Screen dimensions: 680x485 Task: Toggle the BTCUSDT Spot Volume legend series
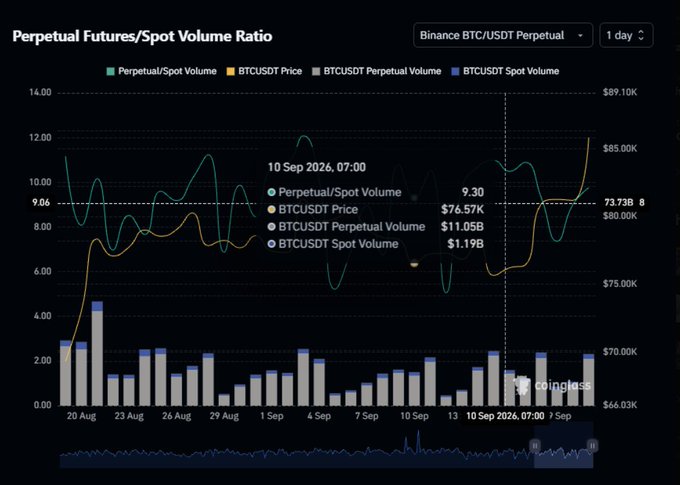(x=505, y=71)
